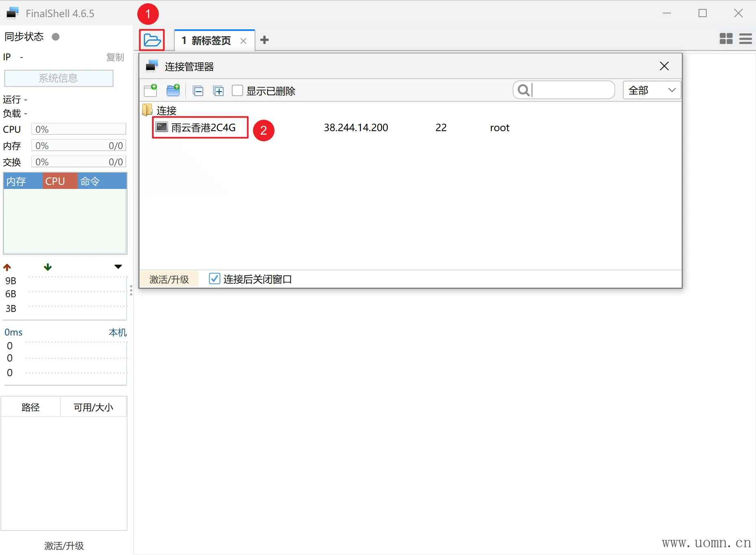Select the 连接 folder tree node
The height and width of the screenshot is (555, 756).
point(166,110)
